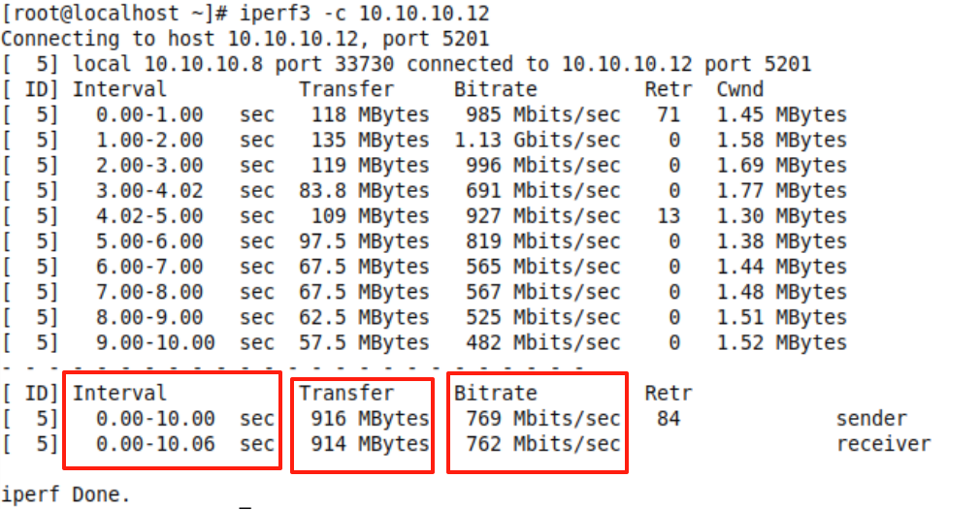Click the 1.77 MBytes Cwnd value

pyautogui.click(x=782, y=191)
